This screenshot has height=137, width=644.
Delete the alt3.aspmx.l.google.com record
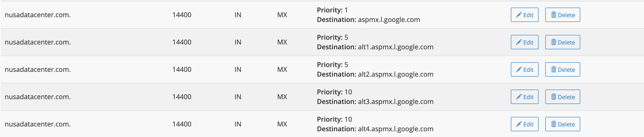coord(563,97)
